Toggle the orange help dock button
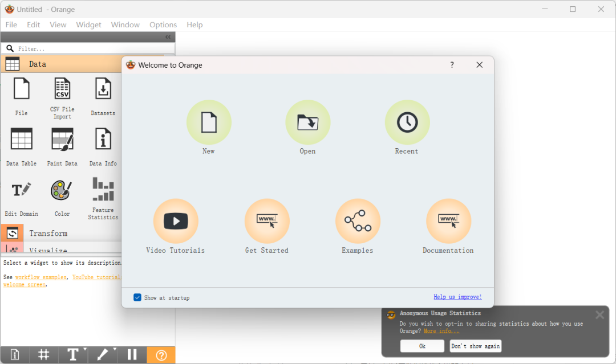 coord(161,354)
